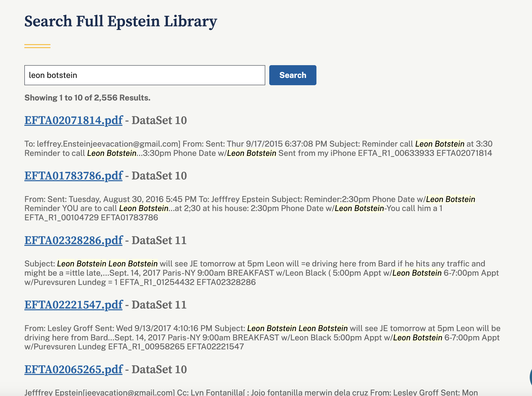Screen dimensions: 532x396
Task: Select the EFTA02065265.pdf result link
Action: click(74, 370)
